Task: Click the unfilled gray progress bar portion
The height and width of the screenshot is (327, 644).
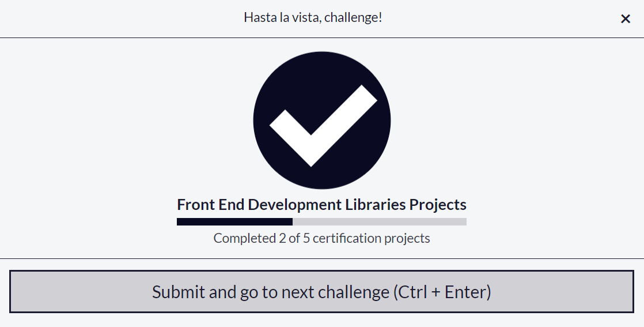Action: click(380, 221)
